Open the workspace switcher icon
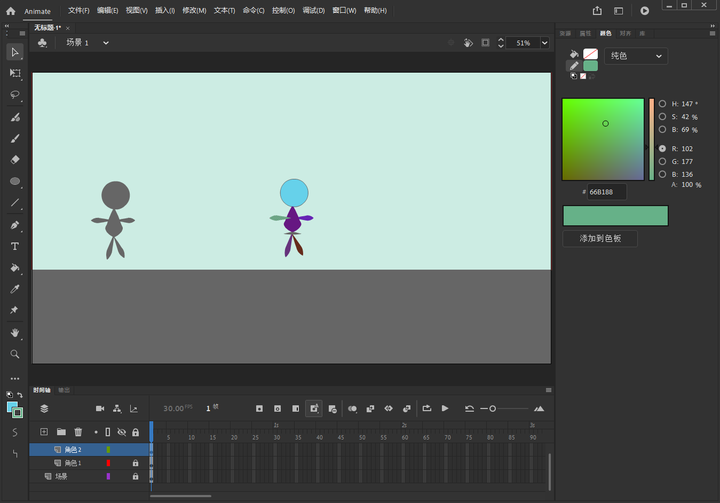Screen dimensions: 720x503 click(619, 11)
